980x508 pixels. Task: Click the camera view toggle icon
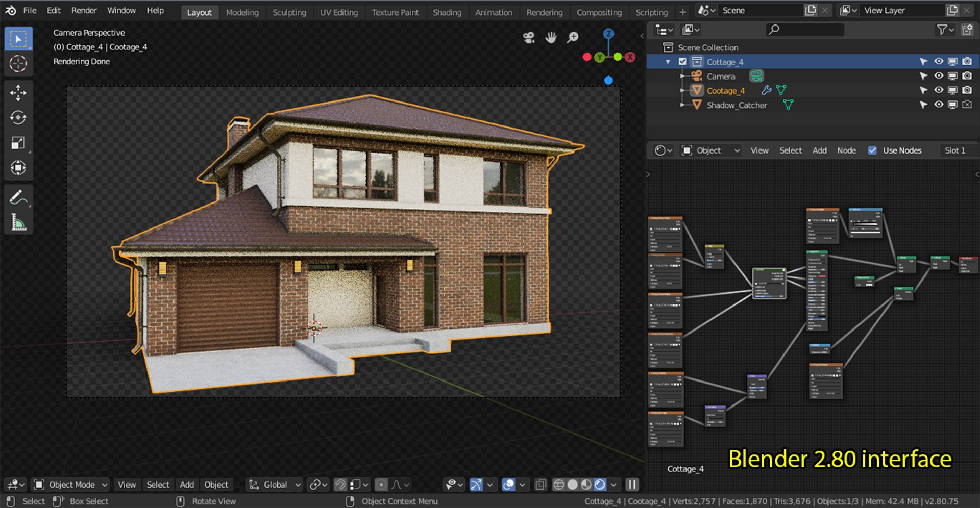point(529,37)
